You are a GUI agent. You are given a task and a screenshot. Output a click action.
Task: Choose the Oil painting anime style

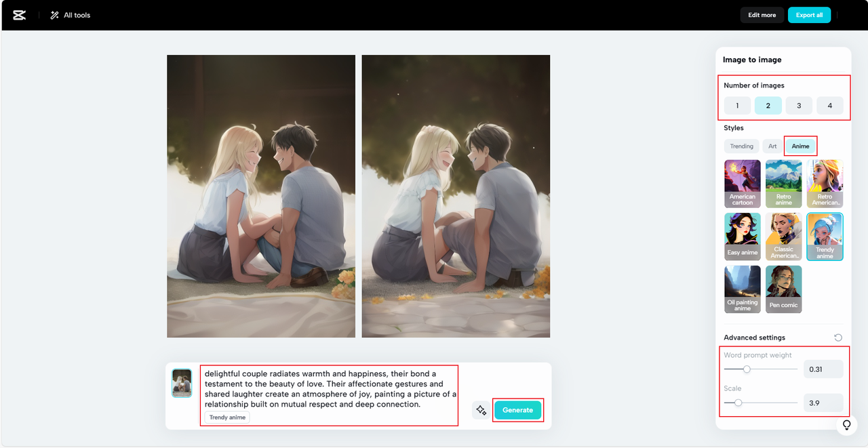[743, 289]
